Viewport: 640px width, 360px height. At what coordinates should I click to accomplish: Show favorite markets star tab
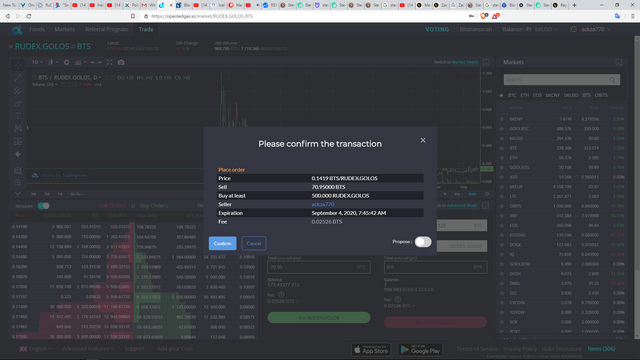501,95
